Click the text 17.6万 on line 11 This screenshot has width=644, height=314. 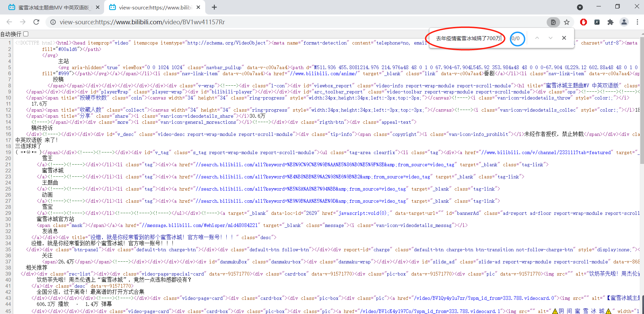click(x=39, y=104)
